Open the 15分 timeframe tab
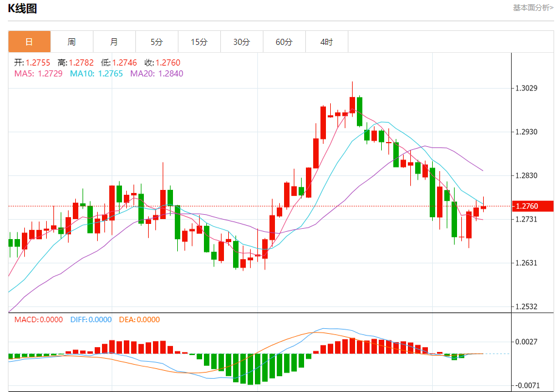This screenshot has height=392, width=559. tap(199, 42)
